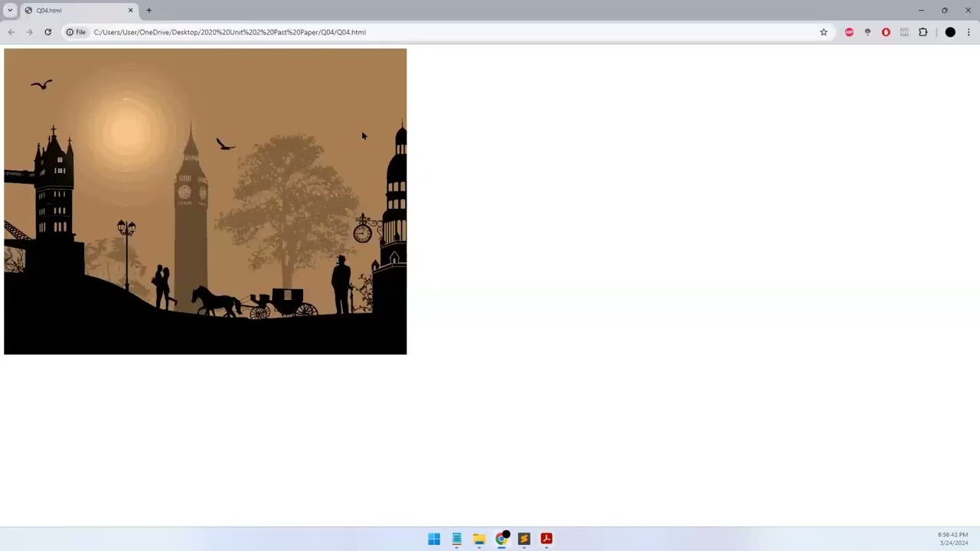This screenshot has width=980, height=551.
Task: Bookmark this page with the star icon
Action: tap(824, 32)
